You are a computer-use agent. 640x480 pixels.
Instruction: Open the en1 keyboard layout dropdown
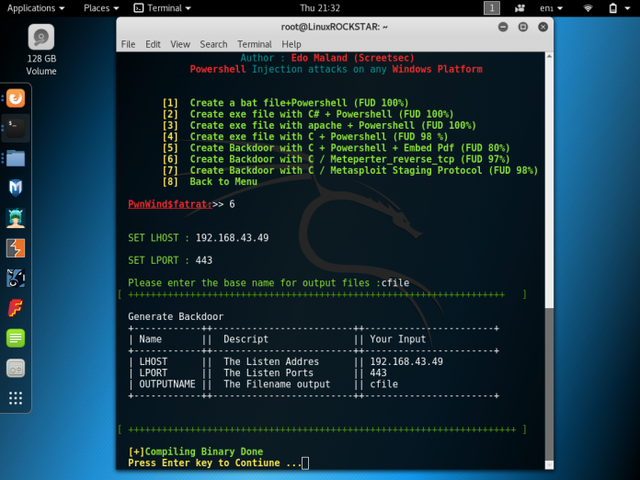point(551,8)
